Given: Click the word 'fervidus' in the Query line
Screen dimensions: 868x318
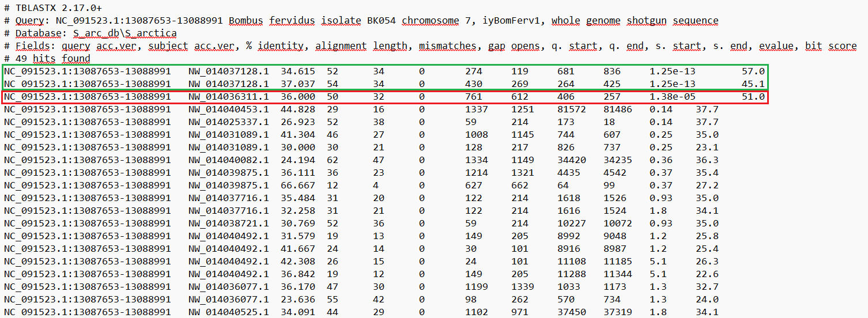Looking at the screenshot, I should [x=292, y=20].
